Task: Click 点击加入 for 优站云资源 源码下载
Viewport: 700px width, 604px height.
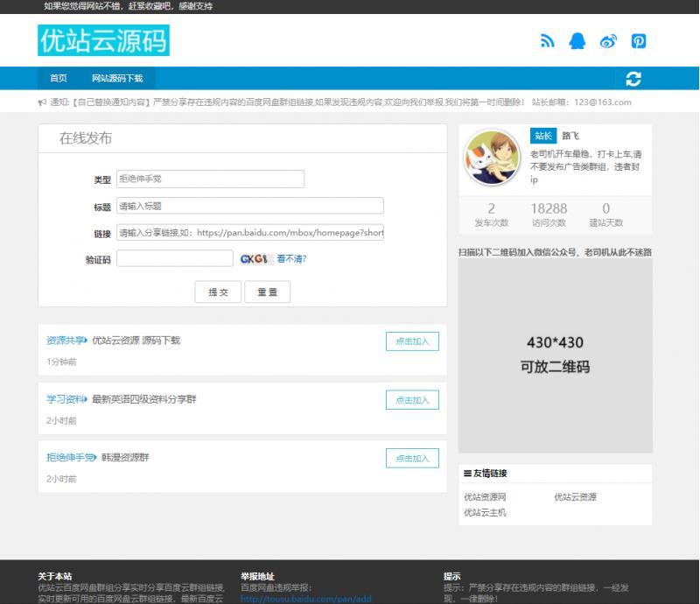Action: (x=412, y=341)
